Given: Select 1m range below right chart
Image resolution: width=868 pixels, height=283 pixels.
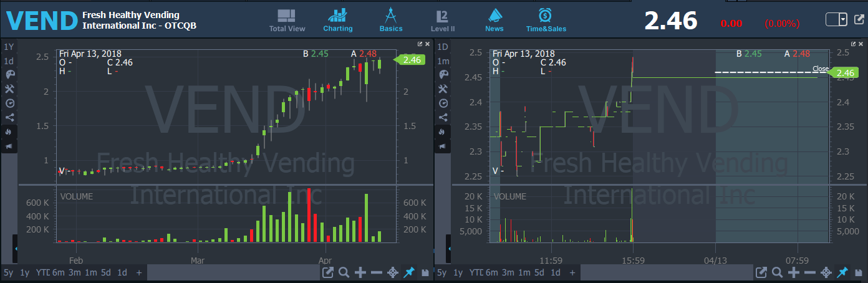Looking at the screenshot, I should click(x=524, y=272).
